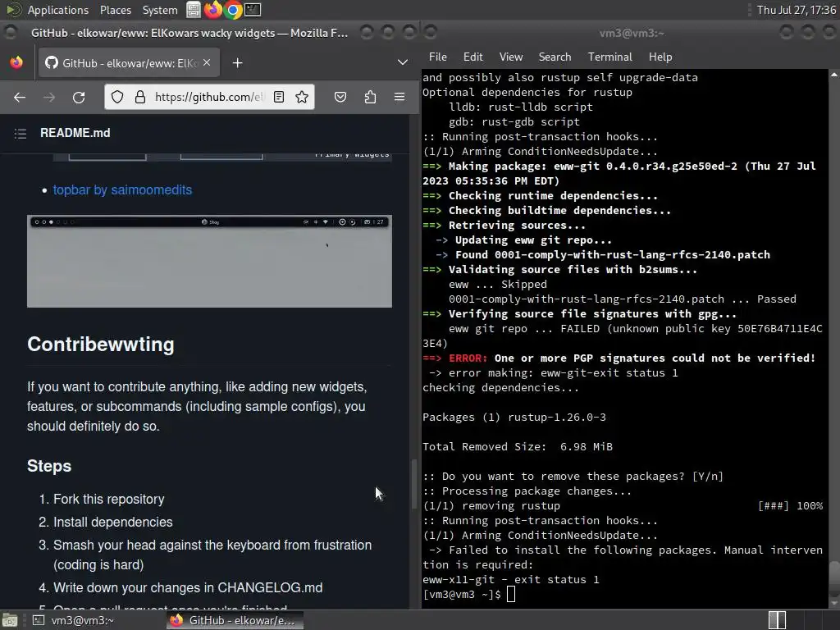Select the GitHub elkowar/eww browser tab
The image size is (840, 630).
click(x=128, y=63)
